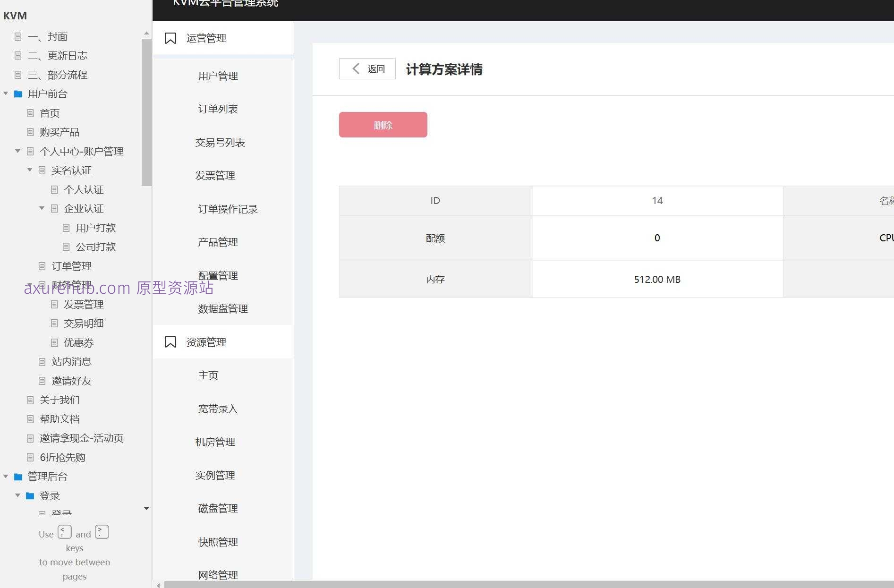The height and width of the screenshot is (588, 894).
Task: Open the 用户管理 menu item
Action: point(218,76)
